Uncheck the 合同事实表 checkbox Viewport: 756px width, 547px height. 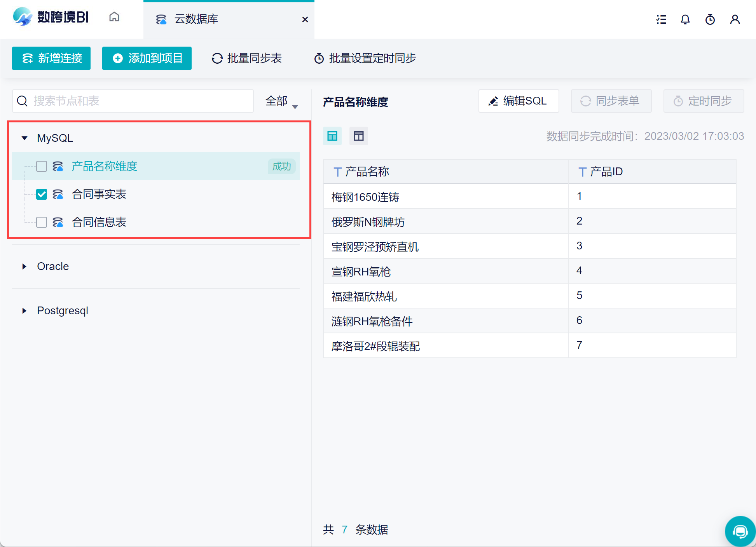pyautogui.click(x=42, y=194)
